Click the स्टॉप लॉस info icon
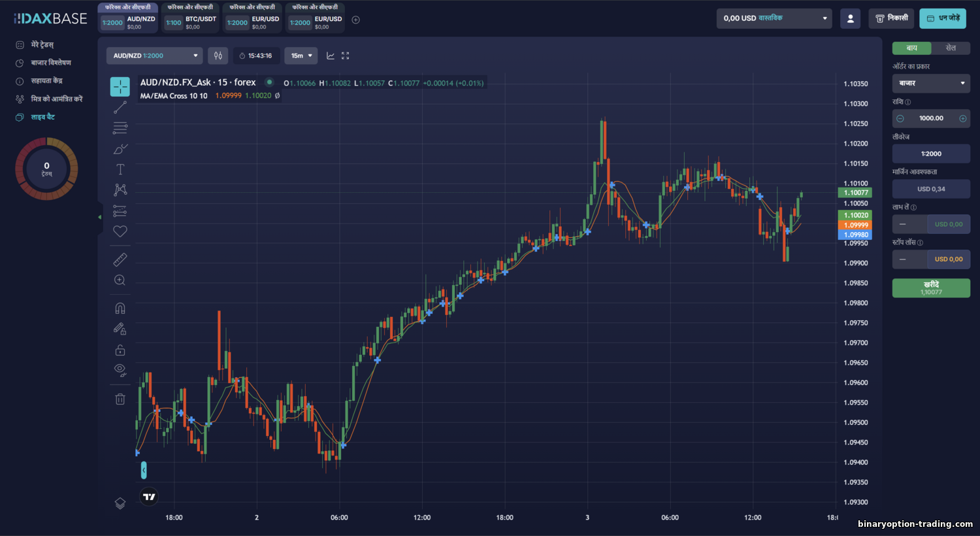This screenshot has width=980, height=536. 920,243
